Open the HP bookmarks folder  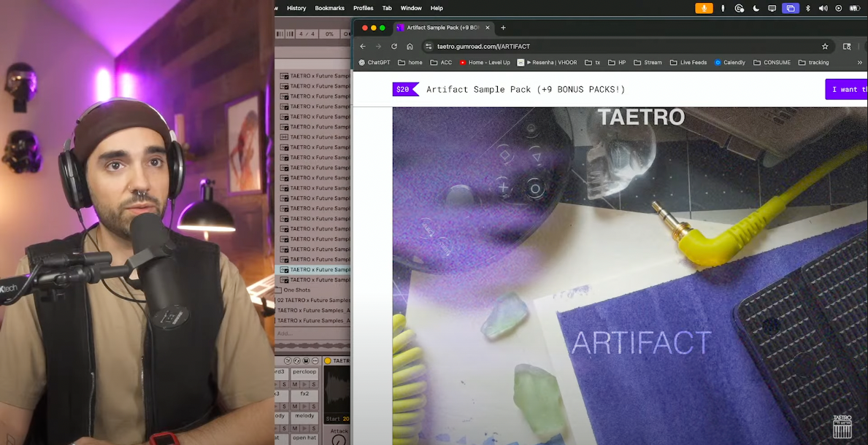coord(617,63)
